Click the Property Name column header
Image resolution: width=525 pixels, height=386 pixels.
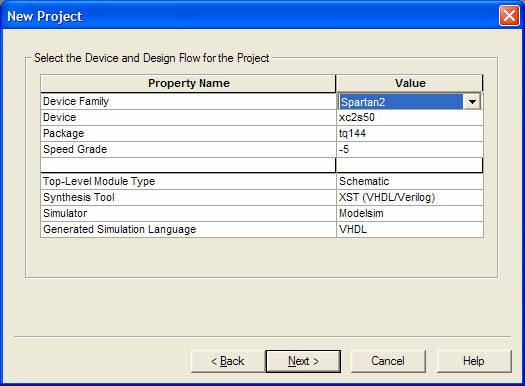click(188, 83)
